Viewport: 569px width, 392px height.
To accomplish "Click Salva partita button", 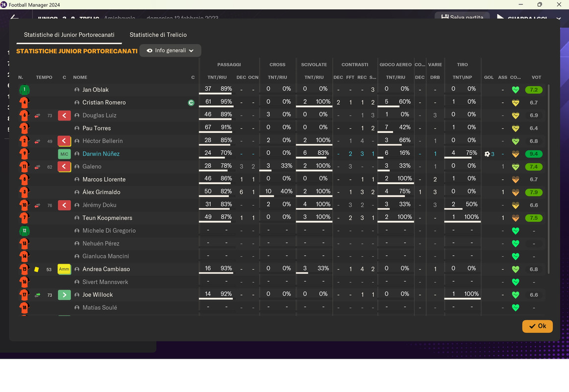I will [x=462, y=16].
